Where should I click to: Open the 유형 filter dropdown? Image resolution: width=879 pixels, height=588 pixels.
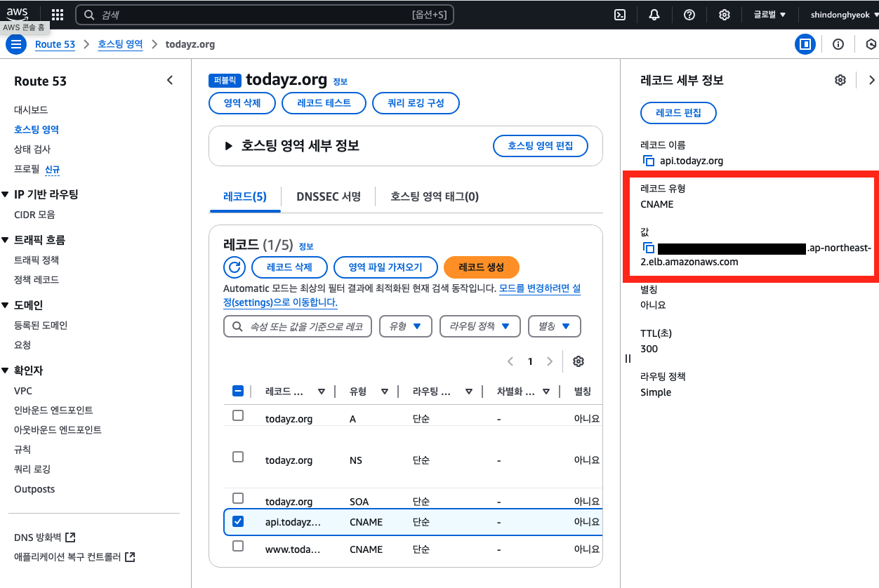405,326
